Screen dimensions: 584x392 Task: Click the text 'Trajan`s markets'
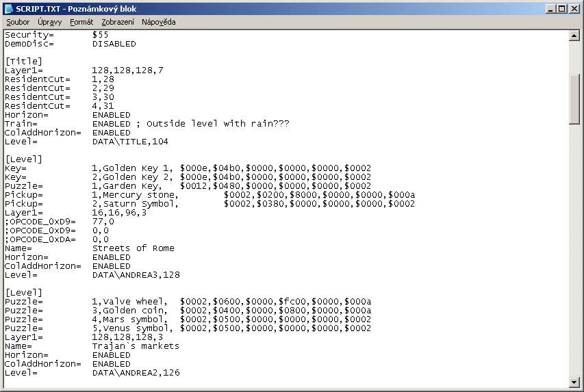136,346
